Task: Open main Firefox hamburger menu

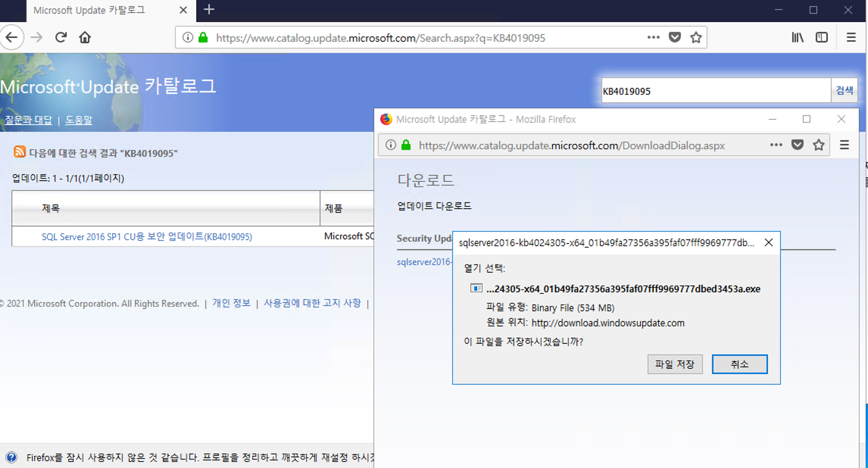Action: tap(851, 37)
